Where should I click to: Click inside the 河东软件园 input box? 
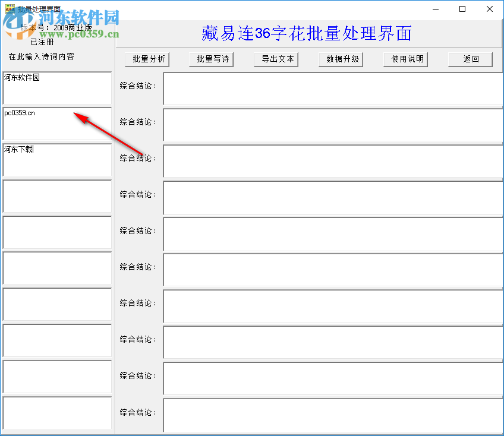pyautogui.click(x=56, y=89)
